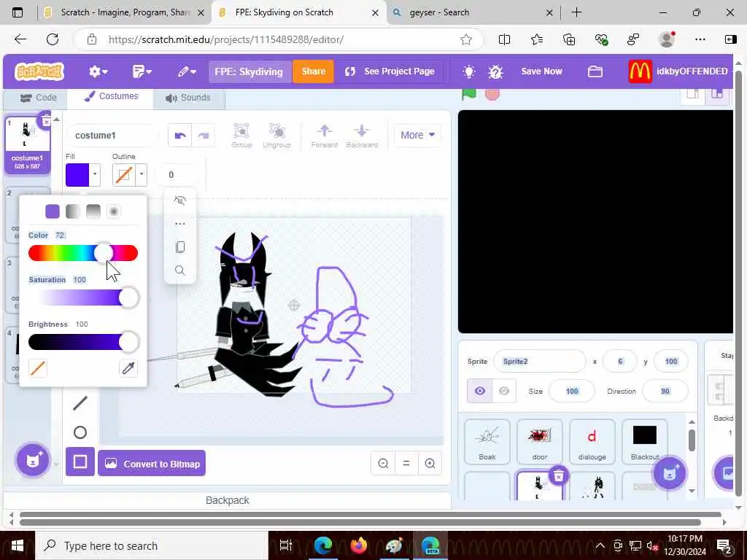
Task: Click the FPE: Skydiving project title field
Action: (x=249, y=71)
